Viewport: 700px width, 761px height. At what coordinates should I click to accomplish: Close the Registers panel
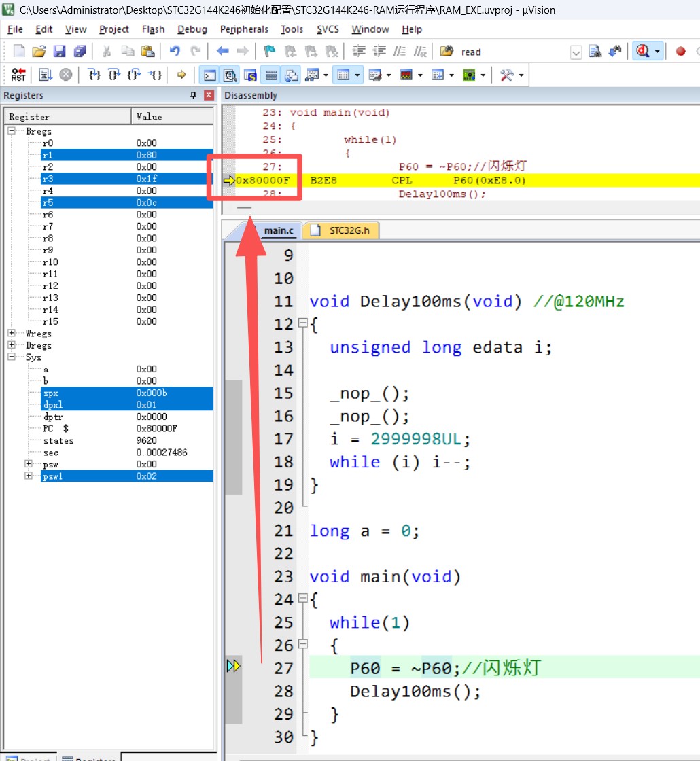pos(209,96)
